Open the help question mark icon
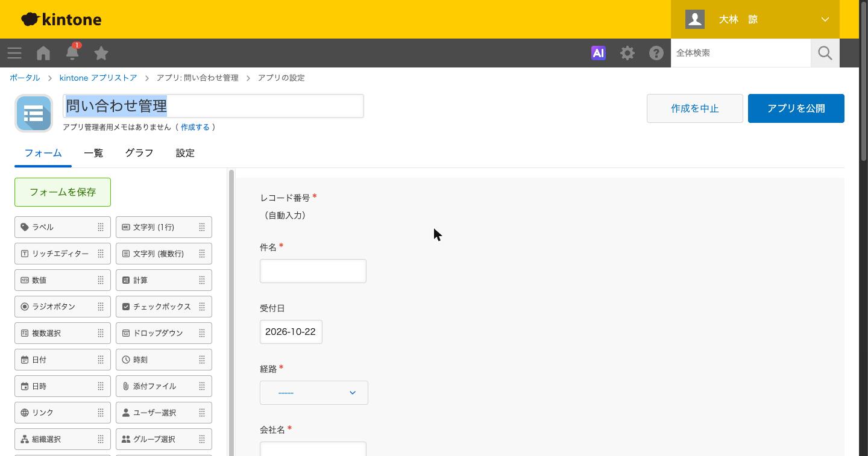 pyautogui.click(x=656, y=53)
